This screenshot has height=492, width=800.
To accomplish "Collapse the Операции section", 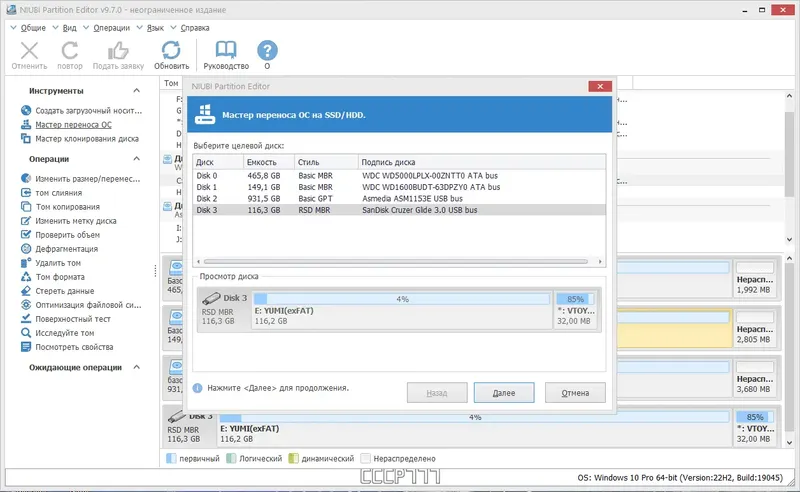I will coord(137,159).
